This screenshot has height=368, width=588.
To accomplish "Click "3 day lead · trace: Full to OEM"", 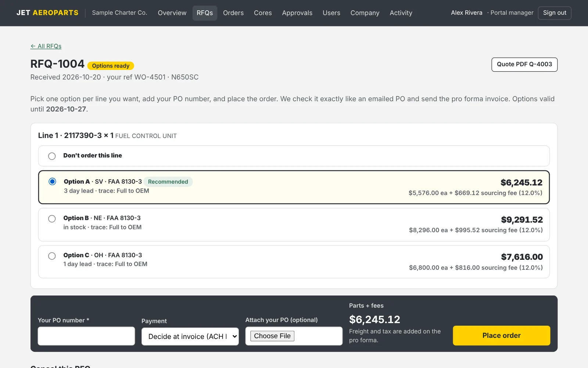I will pos(107,191).
